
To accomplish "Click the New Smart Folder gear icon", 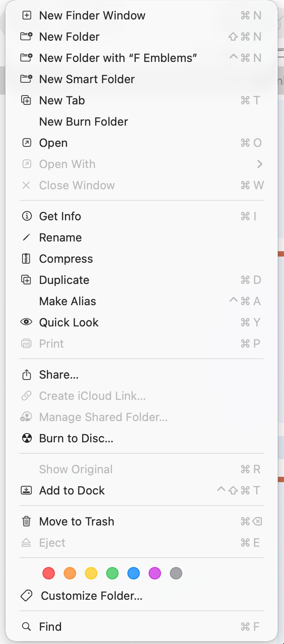I will (x=27, y=79).
